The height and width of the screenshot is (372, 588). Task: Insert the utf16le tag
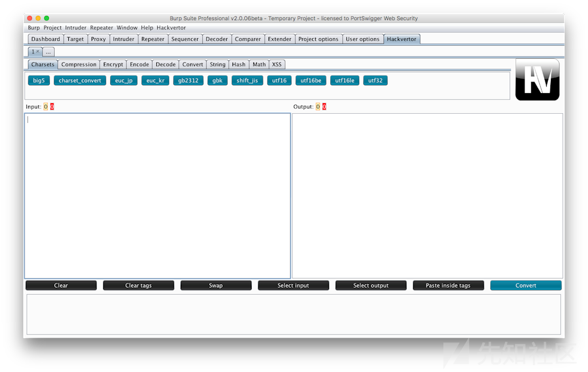click(345, 80)
